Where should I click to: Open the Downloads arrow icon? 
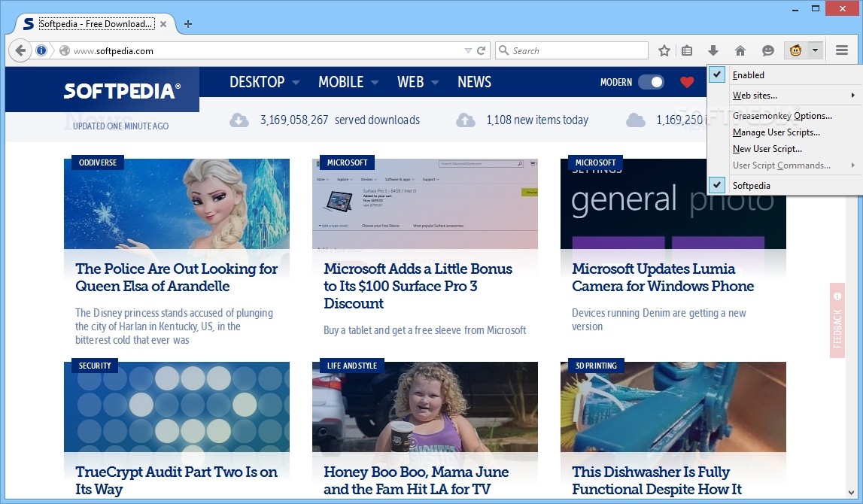click(x=713, y=50)
